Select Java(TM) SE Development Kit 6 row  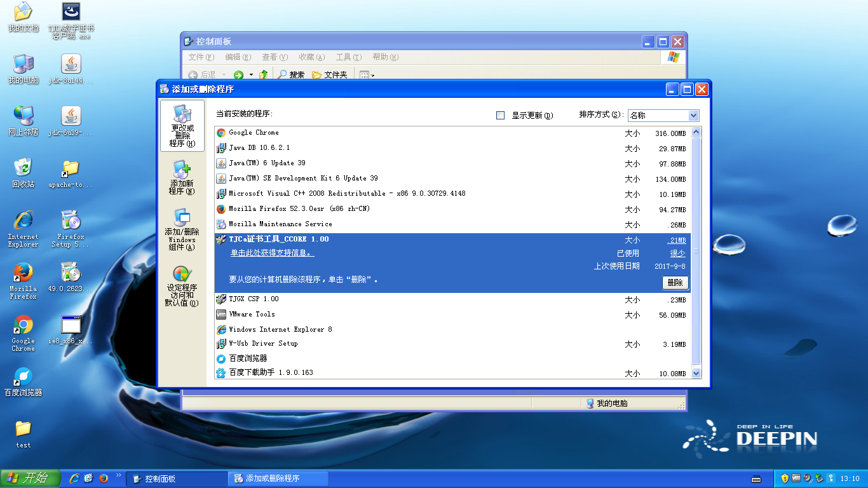coord(452,179)
